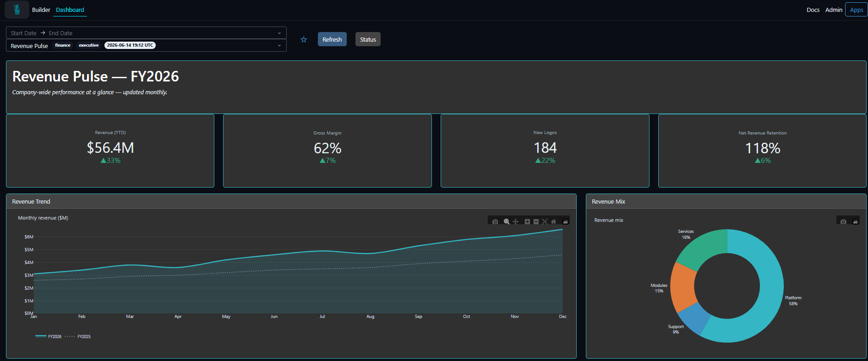Reset axes using the home icon
The width and height of the screenshot is (868, 361).
click(x=553, y=221)
